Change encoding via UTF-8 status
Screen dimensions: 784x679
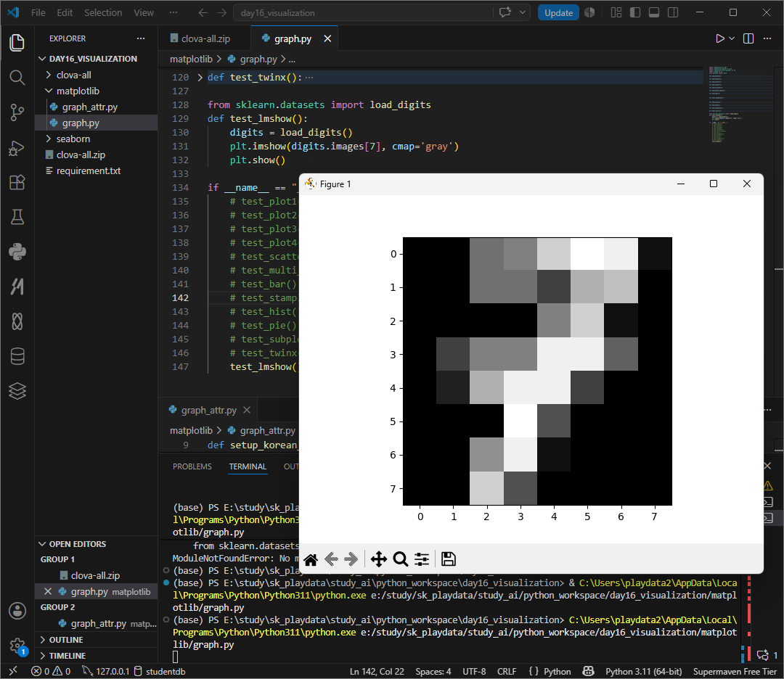pyautogui.click(x=474, y=671)
